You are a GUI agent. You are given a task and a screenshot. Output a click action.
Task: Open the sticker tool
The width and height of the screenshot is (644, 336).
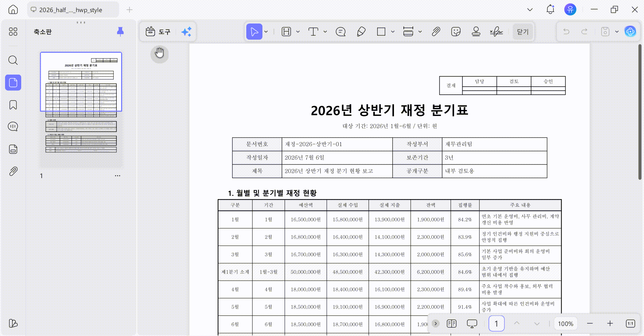pyautogui.click(x=456, y=32)
